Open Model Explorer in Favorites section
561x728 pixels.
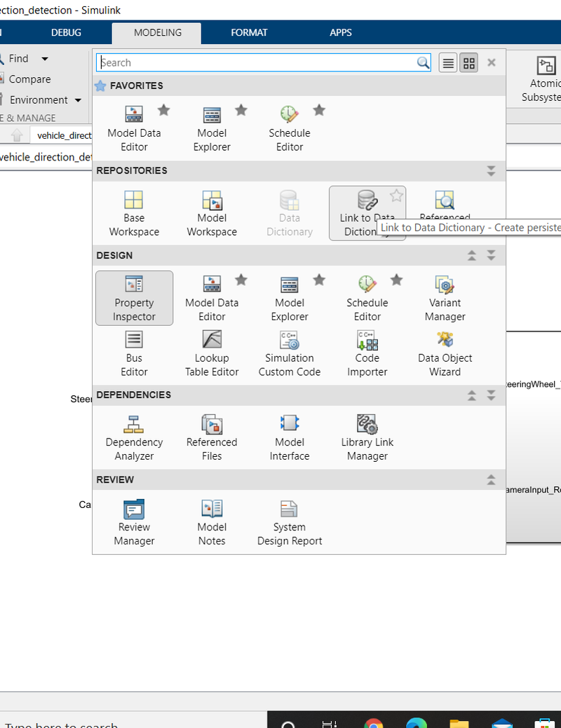pyautogui.click(x=212, y=128)
